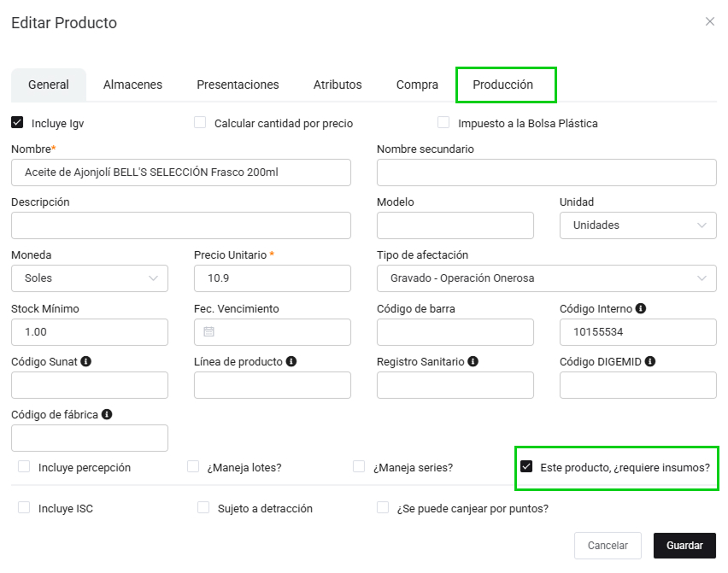Click info icon beside Registro Sanitario
Screen dimensions: 728x573
[x=473, y=362]
